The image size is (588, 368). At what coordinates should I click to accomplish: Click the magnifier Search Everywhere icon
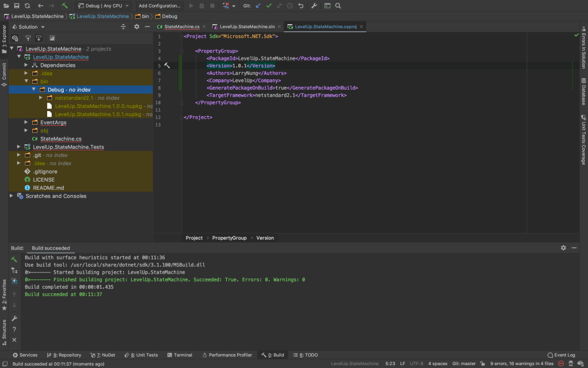pyautogui.click(x=338, y=6)
